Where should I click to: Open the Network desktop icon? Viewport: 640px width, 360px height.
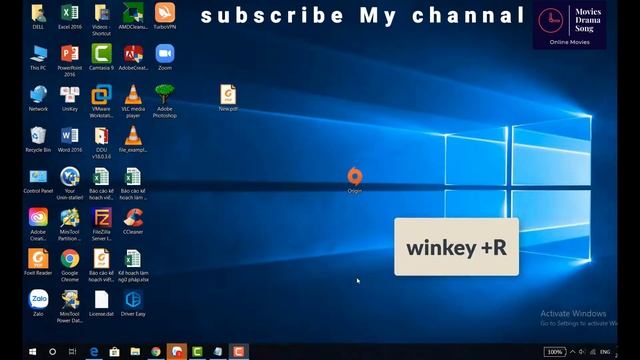tap(38, 99)
